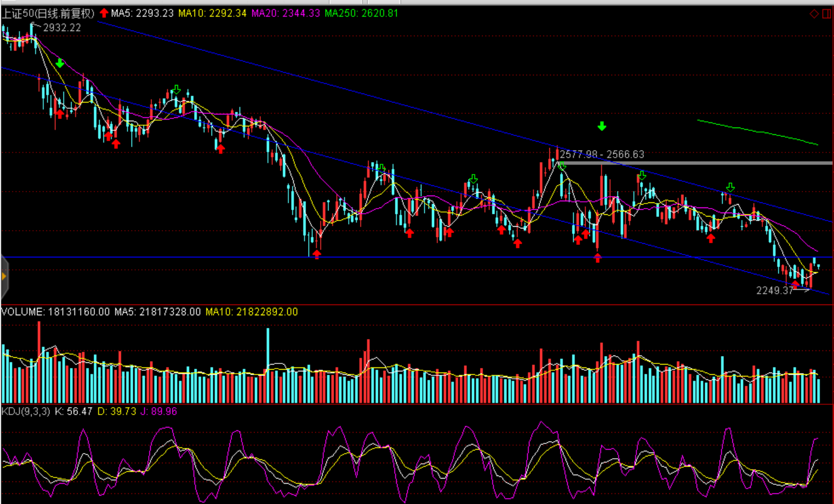
Task: Click the solid green arrow below the 2932.22 peak
Action: click(x=60, y=63)
